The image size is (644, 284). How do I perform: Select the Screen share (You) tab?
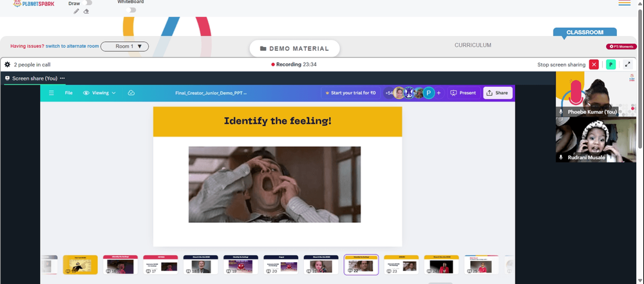click(35, 78)
